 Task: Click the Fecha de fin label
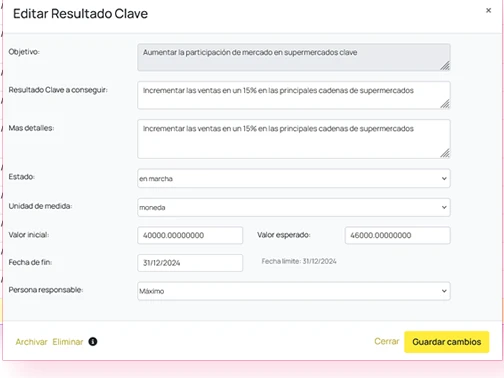click(x=30, y=262)
